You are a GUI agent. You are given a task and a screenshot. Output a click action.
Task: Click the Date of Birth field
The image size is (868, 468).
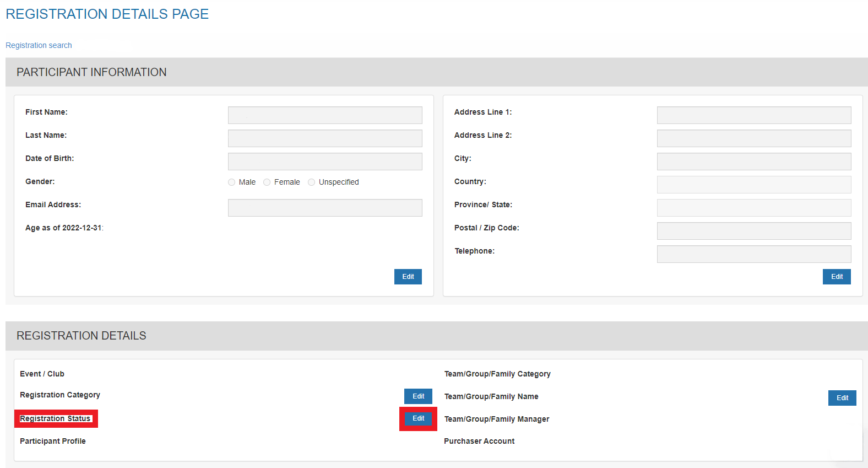325,162
